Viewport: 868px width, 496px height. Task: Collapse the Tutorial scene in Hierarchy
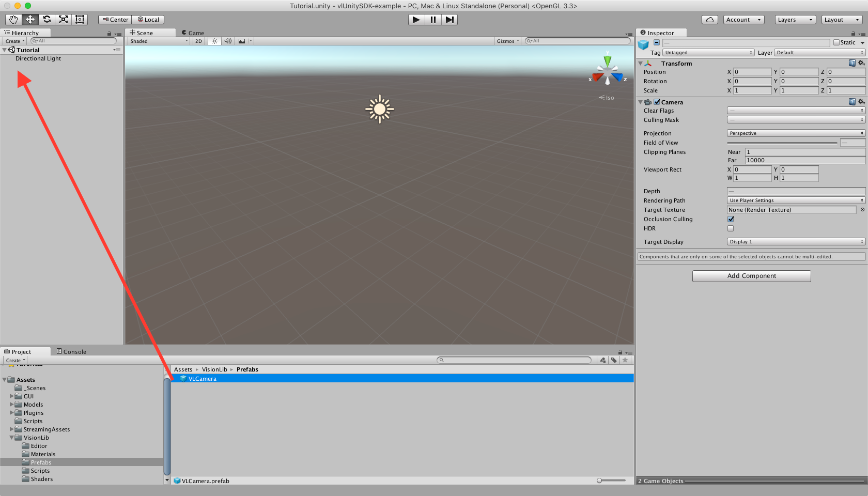point(5,50)
